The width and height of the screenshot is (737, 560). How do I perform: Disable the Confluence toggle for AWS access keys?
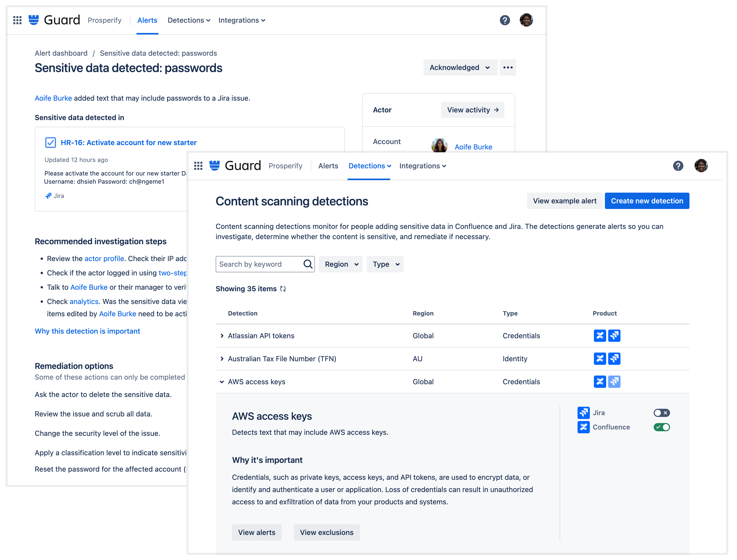point(662,427)
